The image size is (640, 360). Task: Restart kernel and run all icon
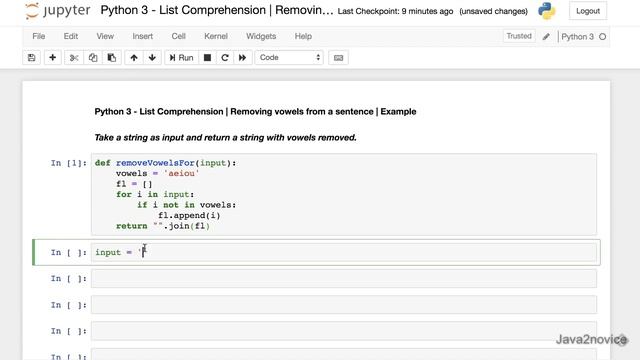pos(242,58)
